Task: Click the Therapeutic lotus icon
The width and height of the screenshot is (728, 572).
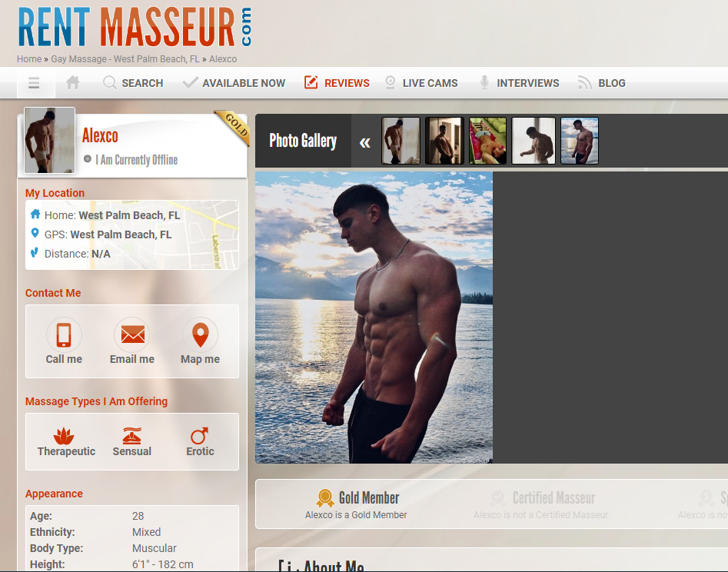Action: click(x=64, y=436)
